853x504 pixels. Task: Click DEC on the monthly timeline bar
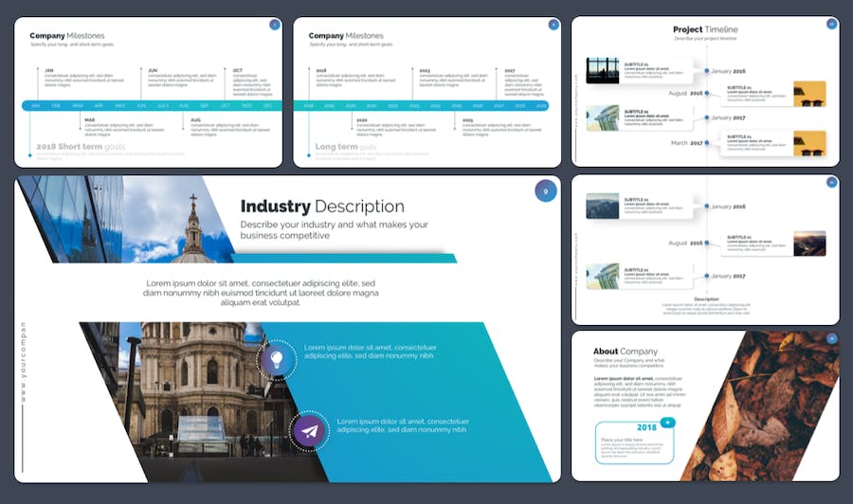(267, 106)
